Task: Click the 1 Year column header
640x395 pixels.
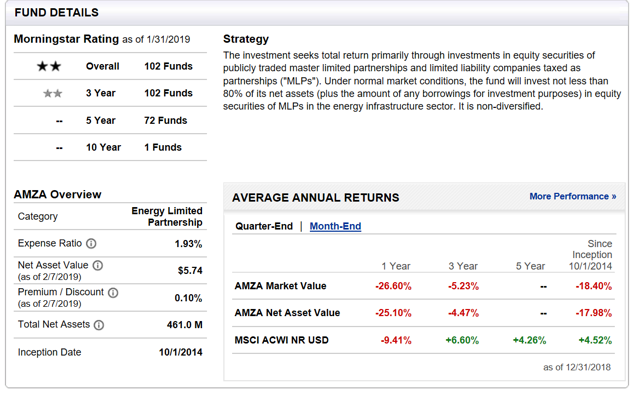Action: coord(396,266)
